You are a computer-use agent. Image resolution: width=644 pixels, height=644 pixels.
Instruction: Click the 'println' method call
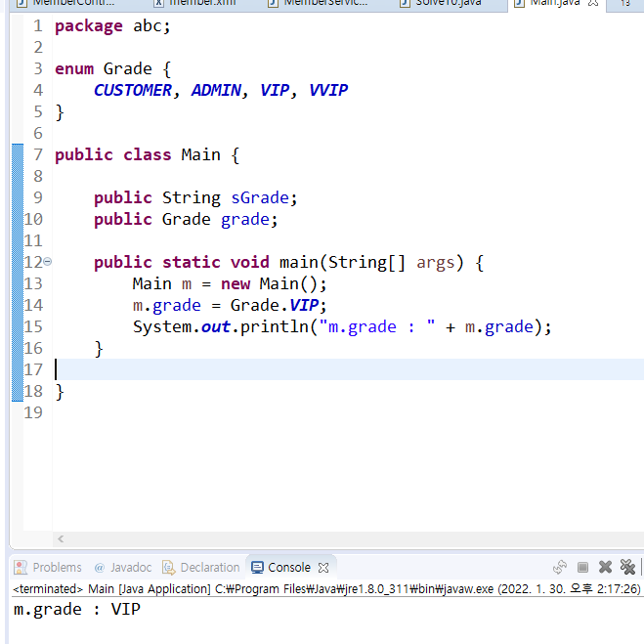275,327
